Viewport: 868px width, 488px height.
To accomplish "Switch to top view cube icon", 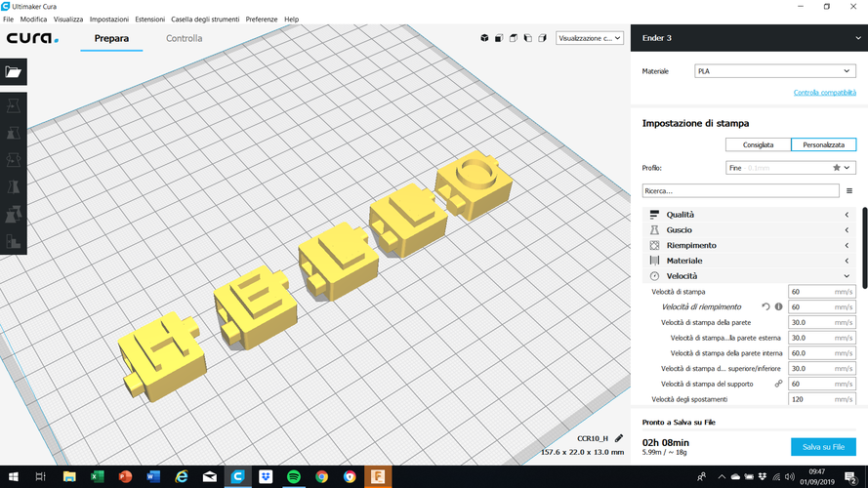I will pos(514,38).
